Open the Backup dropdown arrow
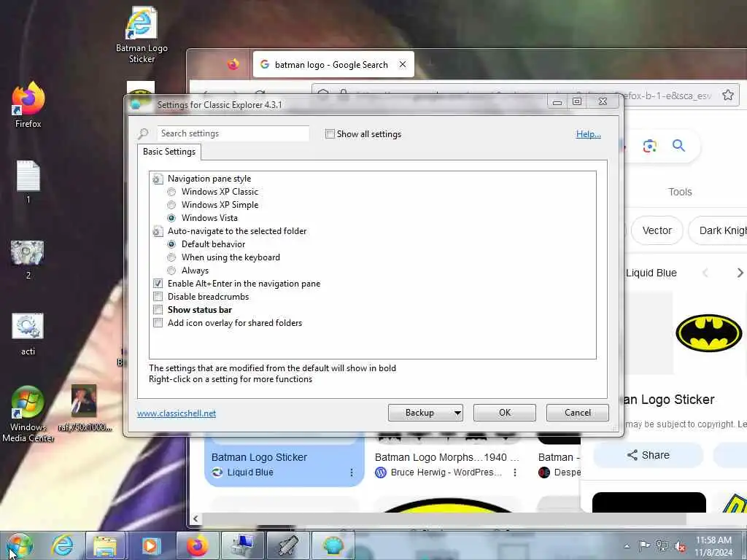This screenshot has height=560, width=747. pyautogui.click(x=457, y=413)
